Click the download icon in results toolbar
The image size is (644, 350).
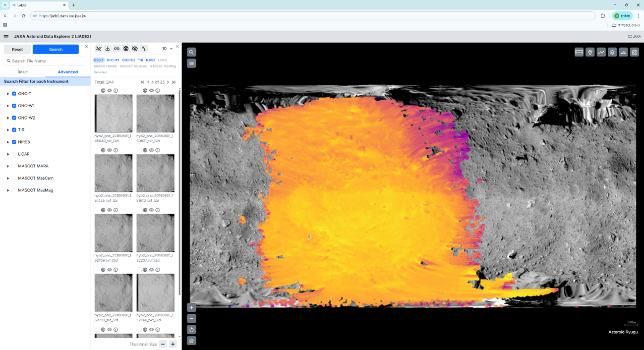108,49
